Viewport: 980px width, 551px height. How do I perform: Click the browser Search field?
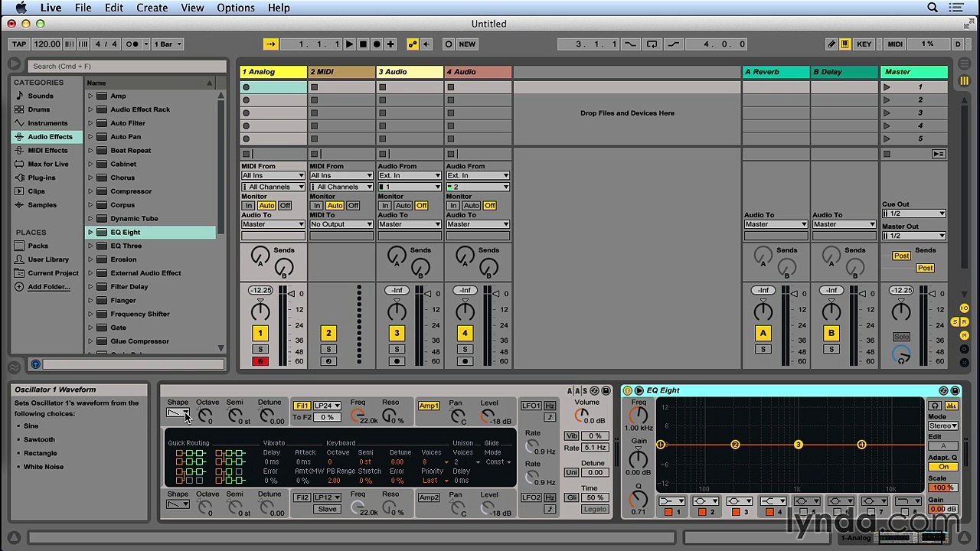(126, 66)
